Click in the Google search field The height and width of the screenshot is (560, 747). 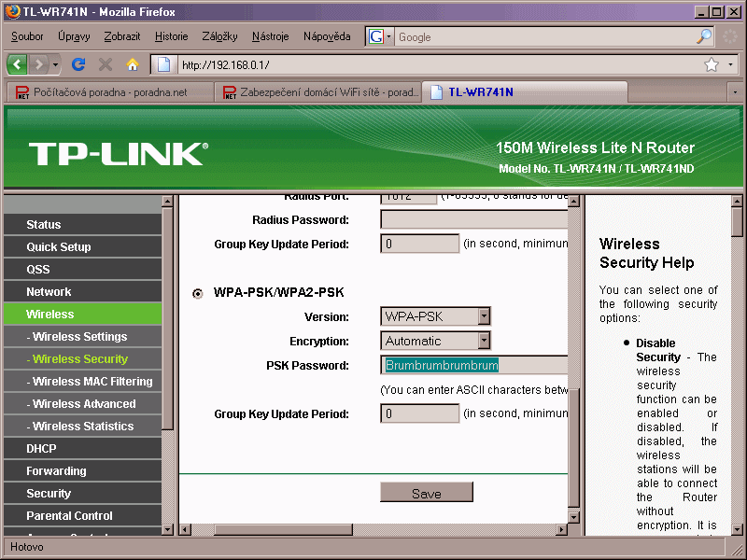click(x=544, y=36)
